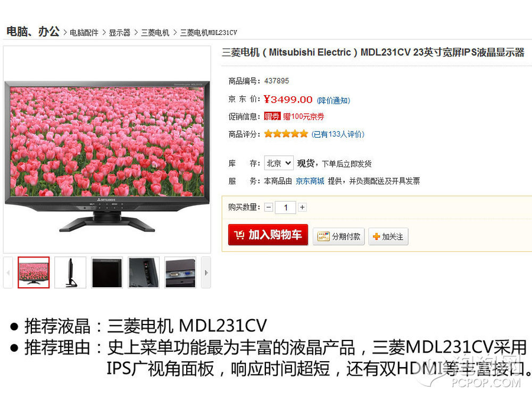This screenshot has height=399, width=532.
Task: Go to 显示器 category in breadcrumb
Action: [x=119, y=33]
